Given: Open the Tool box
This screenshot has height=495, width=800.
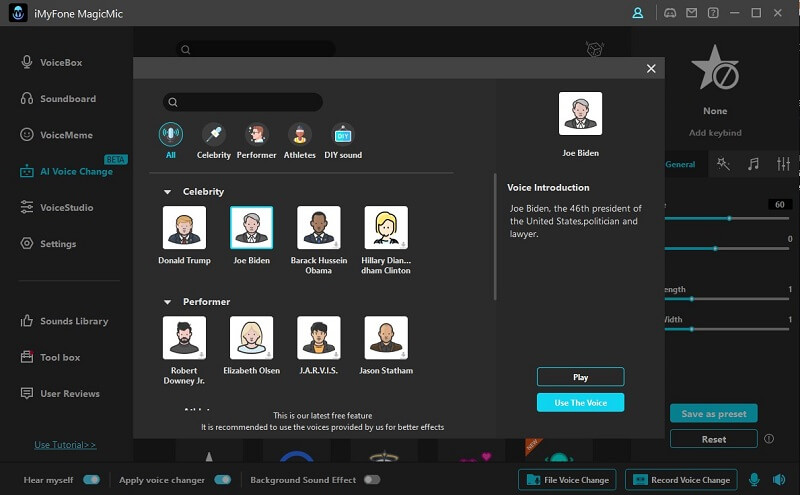Looking at the screenshot, I should (50, 357).
